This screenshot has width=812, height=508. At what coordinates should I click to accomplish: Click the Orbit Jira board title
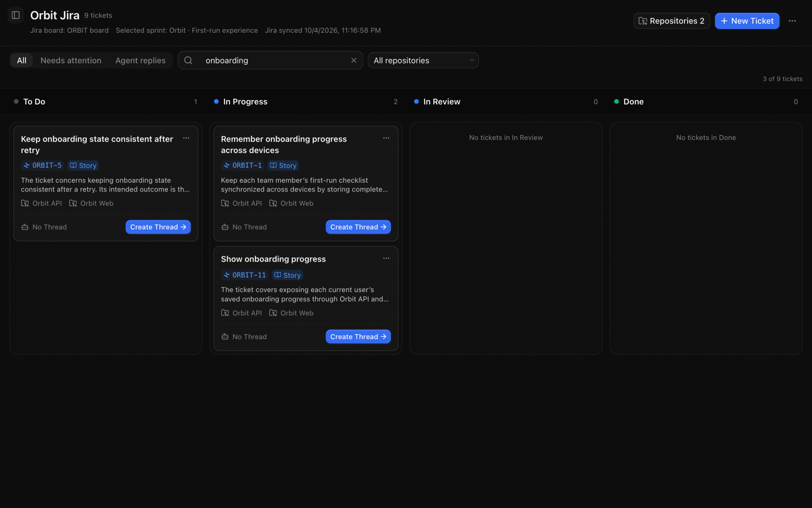point(55,15)
